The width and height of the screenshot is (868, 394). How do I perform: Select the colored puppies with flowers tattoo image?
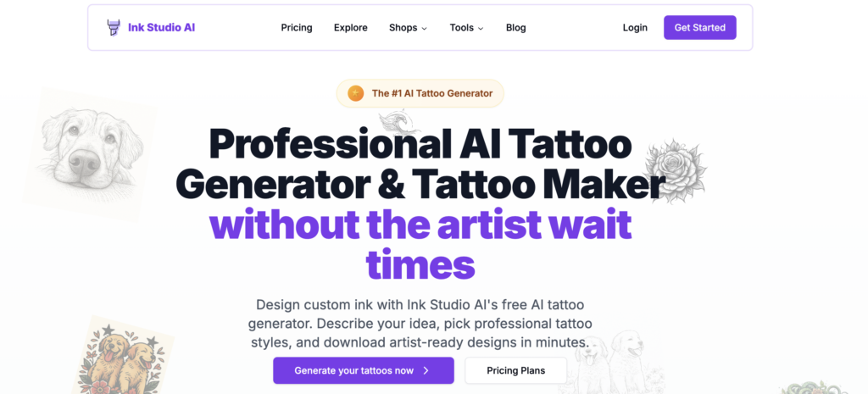pos(123,355)
